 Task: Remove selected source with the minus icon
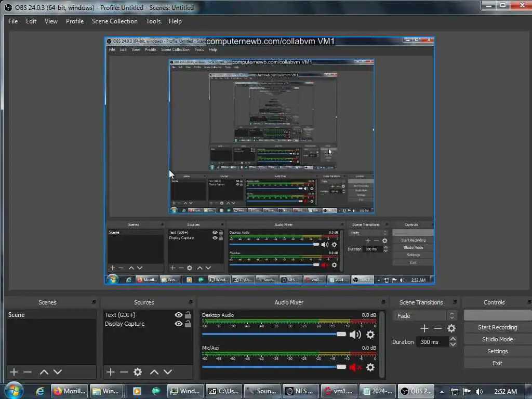pos(124,372)
